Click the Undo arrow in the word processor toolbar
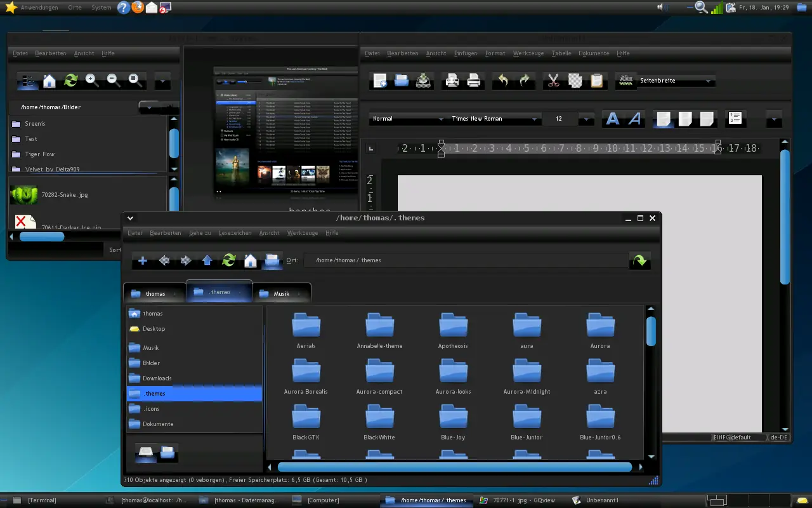This screenshot has width=812, height=508. 503,81
